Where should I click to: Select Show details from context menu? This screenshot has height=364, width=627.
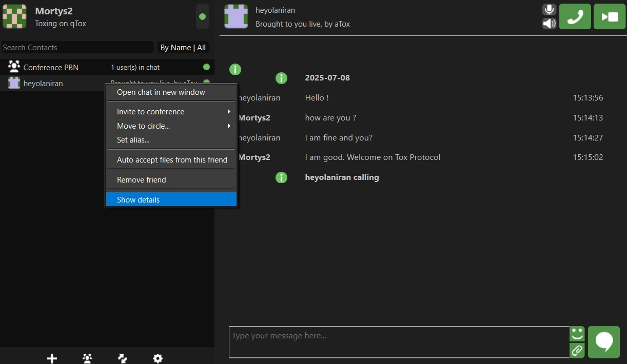171,200
